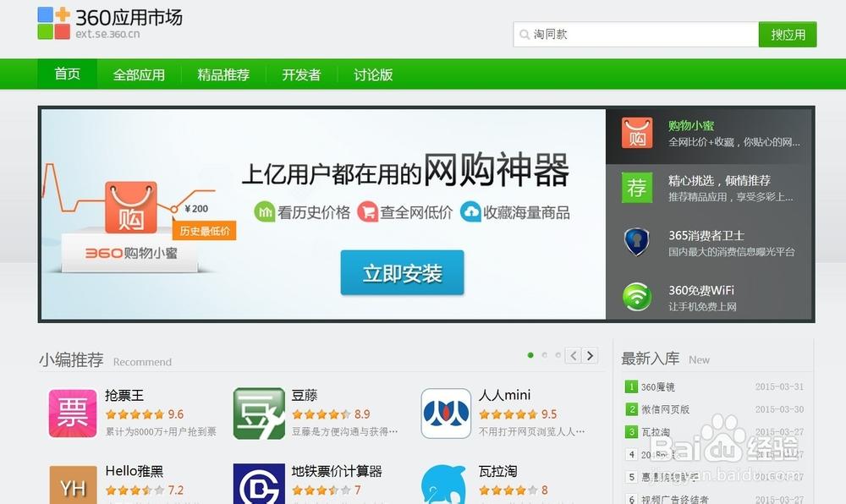
Task: Open 瓦拉淘 in newest list
Action: click(x=655, y=432)
